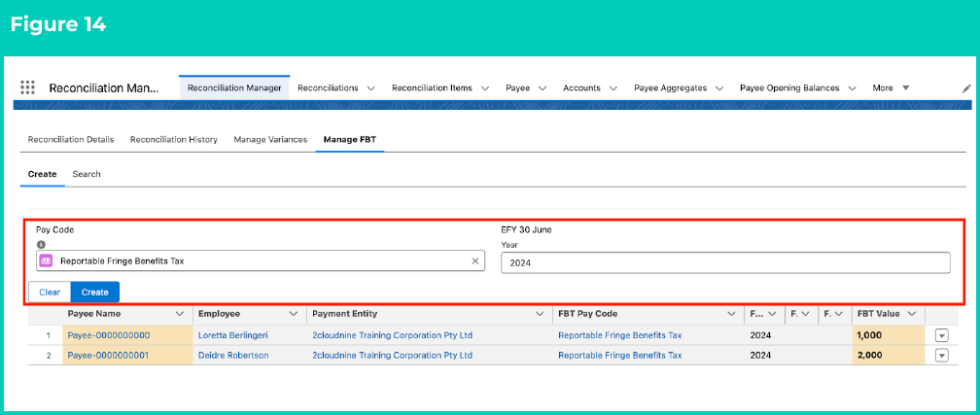Open Deidre Robertson employee link

[233, 356]
